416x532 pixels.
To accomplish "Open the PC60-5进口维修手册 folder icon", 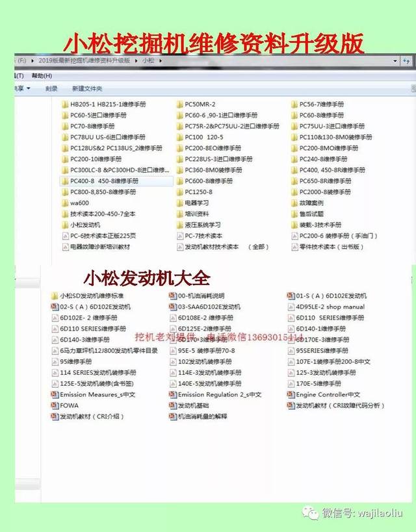I will point(65,116).
